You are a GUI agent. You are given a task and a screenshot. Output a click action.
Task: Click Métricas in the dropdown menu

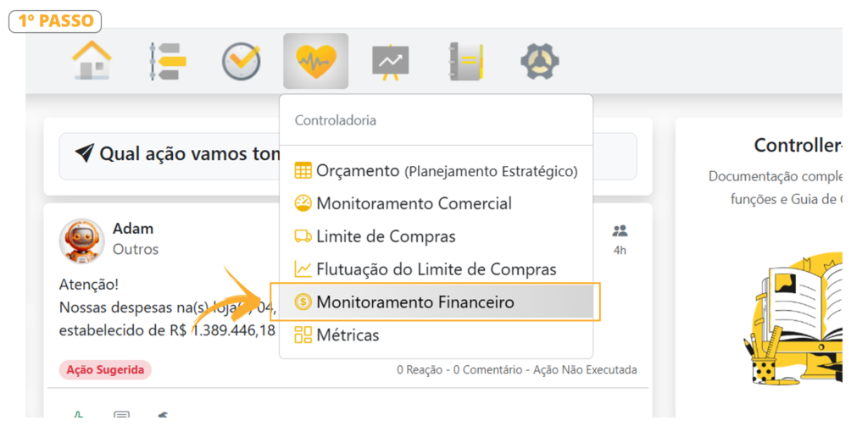pyautogui.click(x=348, y=335)
